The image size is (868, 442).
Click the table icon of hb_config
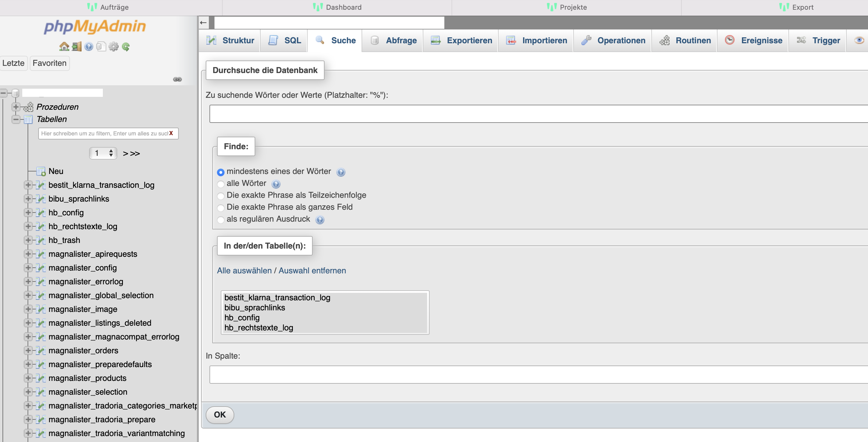pyautogui.click(x=41, y=213)
